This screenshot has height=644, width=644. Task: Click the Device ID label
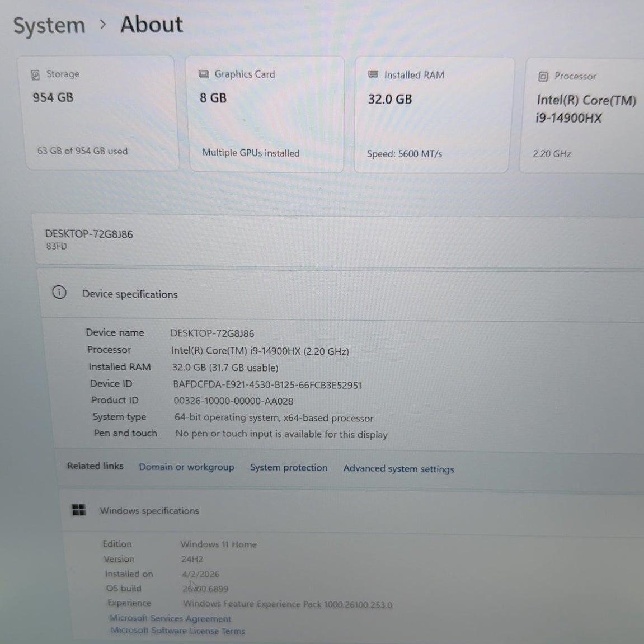tap(111, 384)
